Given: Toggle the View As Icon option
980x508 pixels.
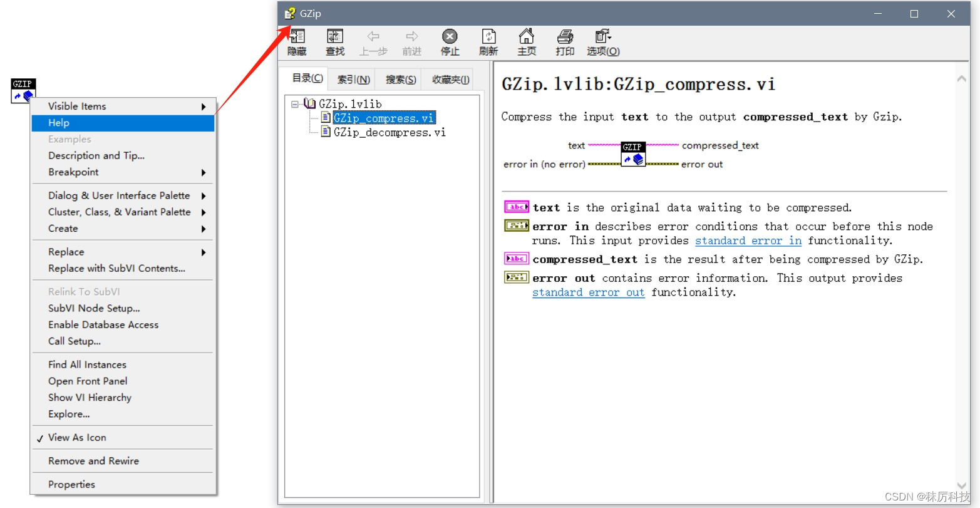Looking at the screenshot, I should tap(76, 437).
